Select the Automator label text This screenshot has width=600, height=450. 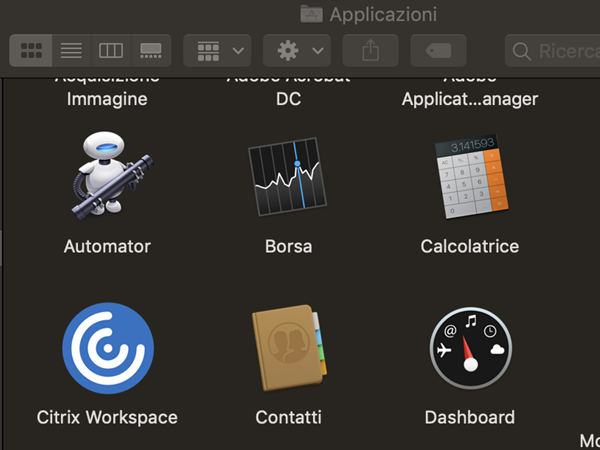point(107,246)
